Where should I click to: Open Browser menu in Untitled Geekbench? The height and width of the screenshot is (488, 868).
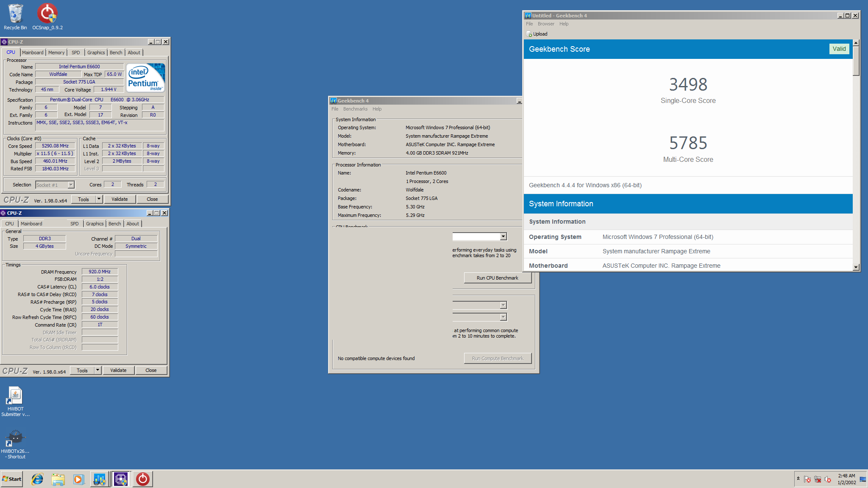point(546,24)
